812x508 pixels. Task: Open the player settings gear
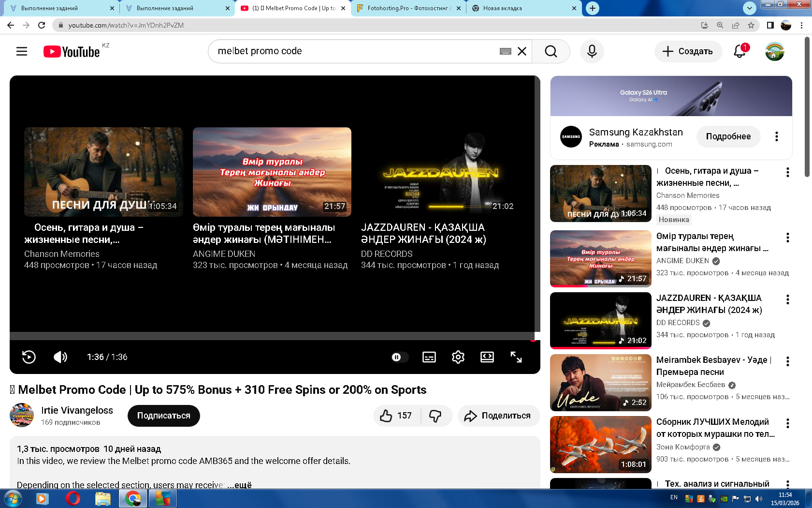[x=458, y=357]
